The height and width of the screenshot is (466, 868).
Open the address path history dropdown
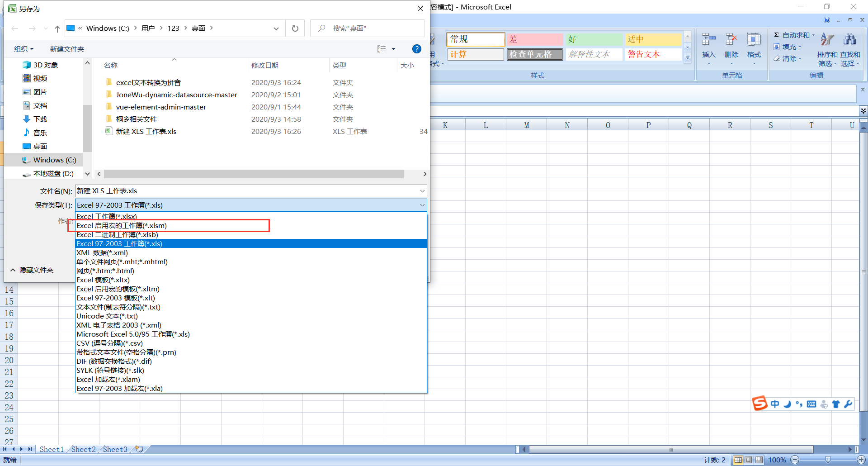point(276,29)
